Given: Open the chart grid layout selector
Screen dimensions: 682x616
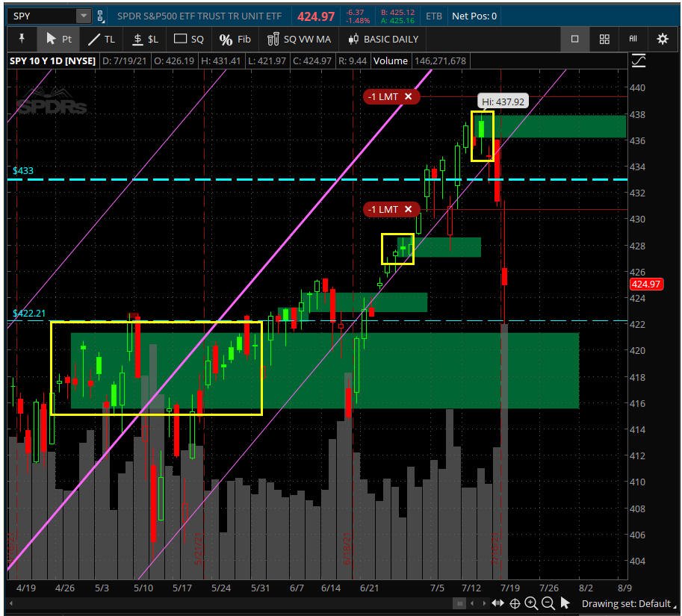Looking at the screenshot, I should click(604, 39).
